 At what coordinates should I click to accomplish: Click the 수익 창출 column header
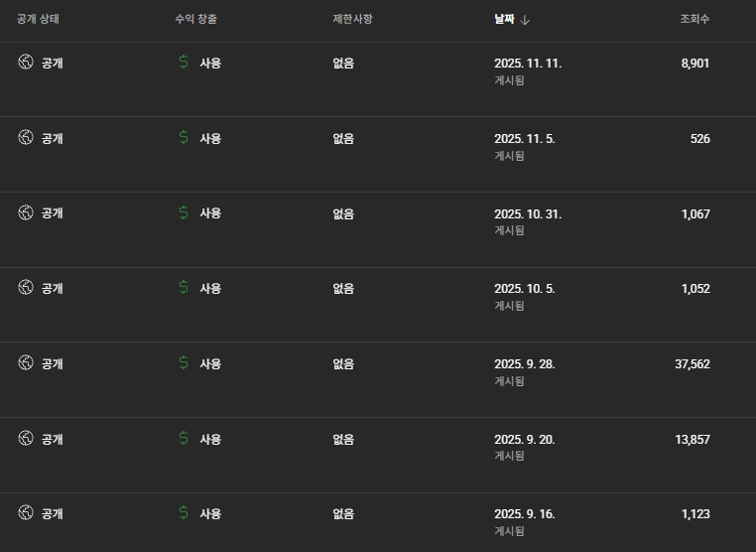coord(195,19)
